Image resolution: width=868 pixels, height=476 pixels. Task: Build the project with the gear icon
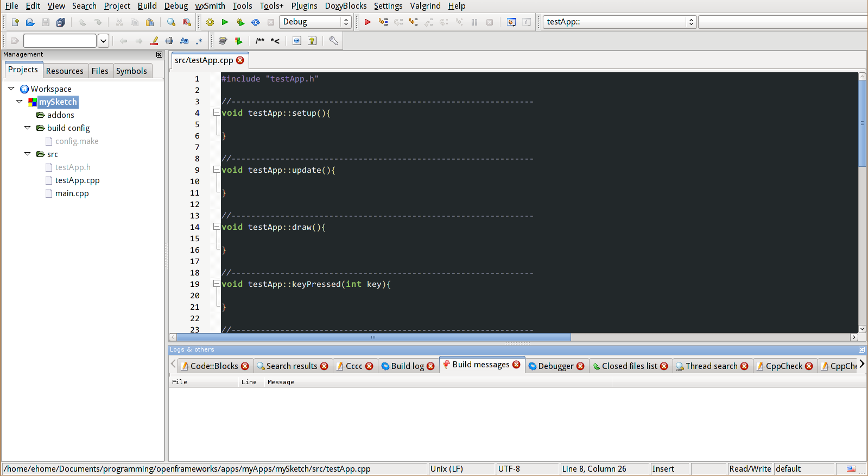[x=210, y=22]
